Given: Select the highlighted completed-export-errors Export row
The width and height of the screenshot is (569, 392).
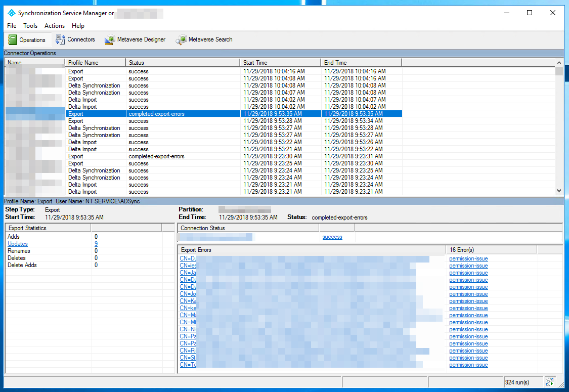Looking at the screenshot, I should [x=202, y=113].
